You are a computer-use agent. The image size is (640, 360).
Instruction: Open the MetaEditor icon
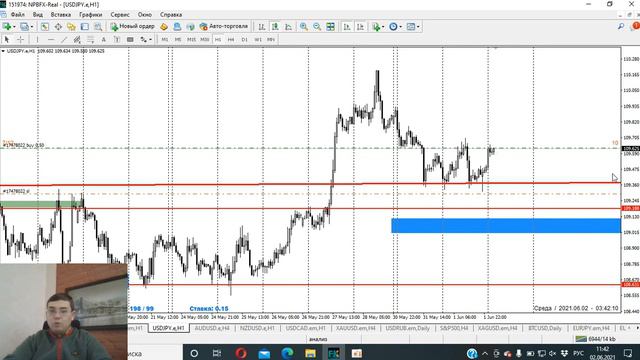[x=164, y=27]
